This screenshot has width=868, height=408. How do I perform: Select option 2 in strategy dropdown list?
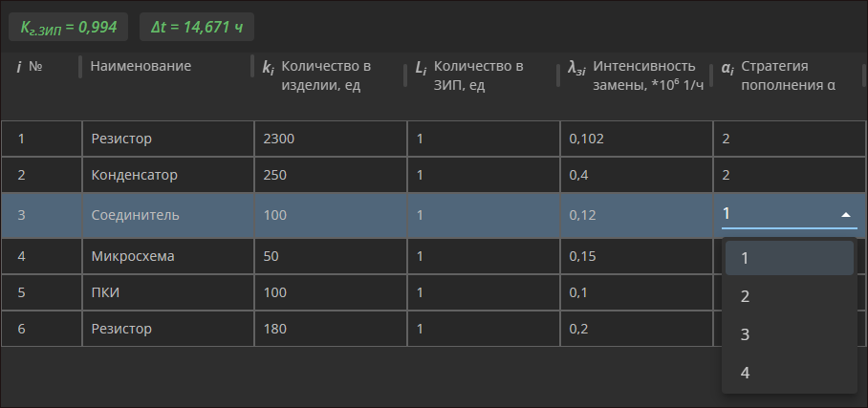pyautogui.click(x=790, y=296)
